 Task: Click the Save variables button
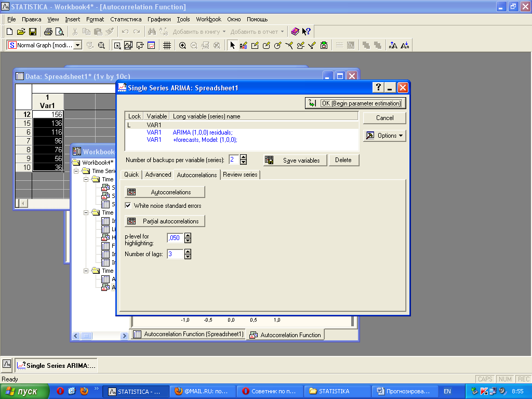295,160
